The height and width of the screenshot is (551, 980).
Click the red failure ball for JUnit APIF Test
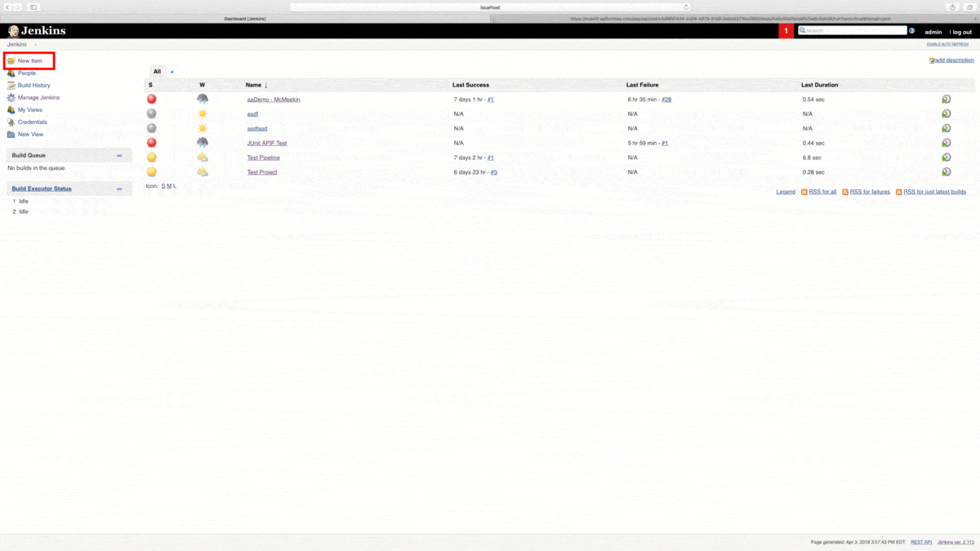pos(151,142)
